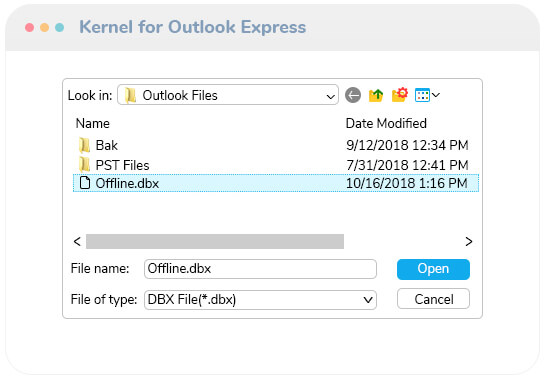Open the View menu arrow
The height and width of the screenshot is (380, 545).
click(436, 95)
